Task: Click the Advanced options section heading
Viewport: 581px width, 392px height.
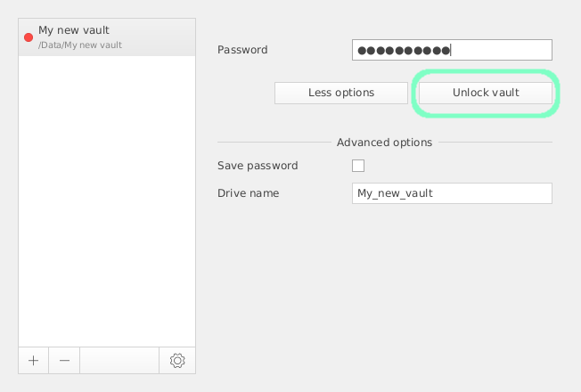Action: click(x=384, y=143)
